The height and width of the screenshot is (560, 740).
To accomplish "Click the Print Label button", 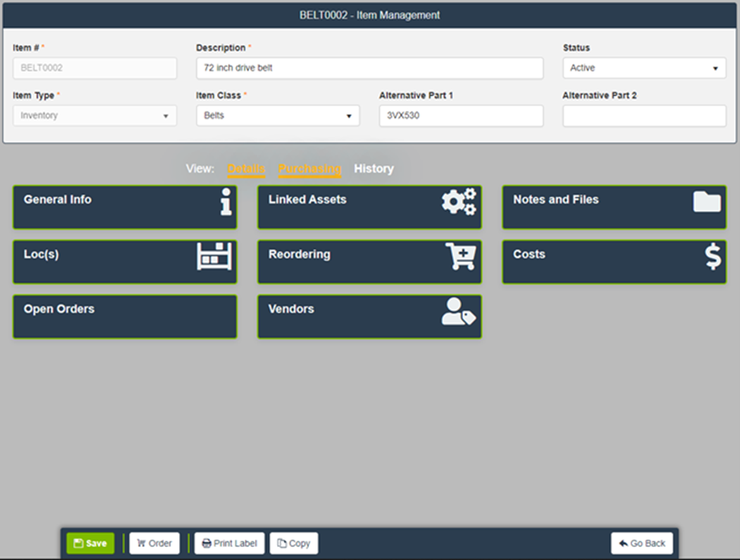I will 230,543.
